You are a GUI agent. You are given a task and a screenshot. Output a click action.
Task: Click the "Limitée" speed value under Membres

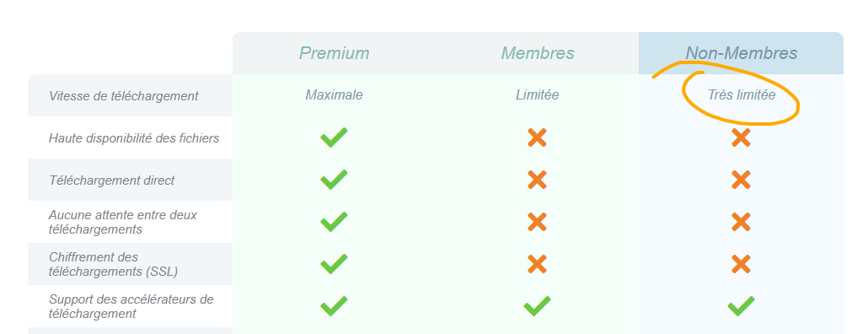(538, 95)
